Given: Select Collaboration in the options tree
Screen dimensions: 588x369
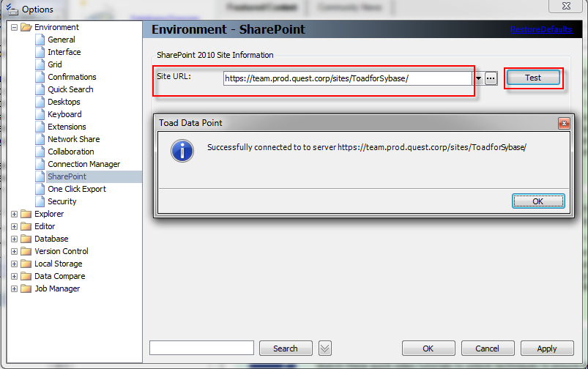Looking at the screenshot, I should 71,152.
